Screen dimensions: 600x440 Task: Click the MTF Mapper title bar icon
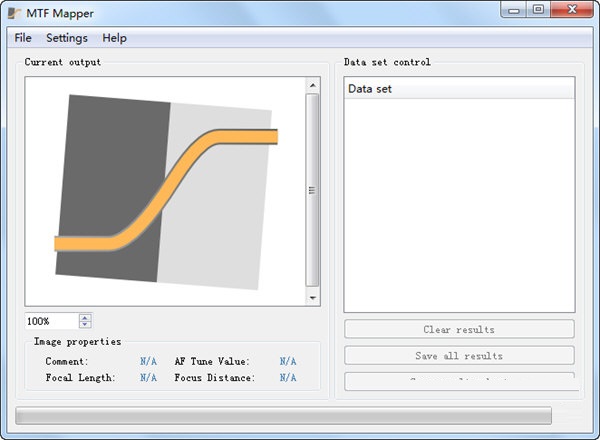coord(14,13)
